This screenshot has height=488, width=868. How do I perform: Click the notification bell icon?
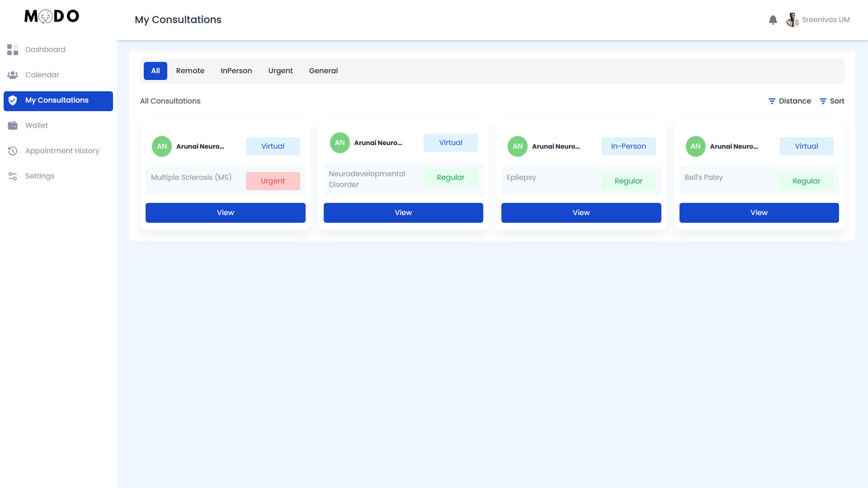773,20
